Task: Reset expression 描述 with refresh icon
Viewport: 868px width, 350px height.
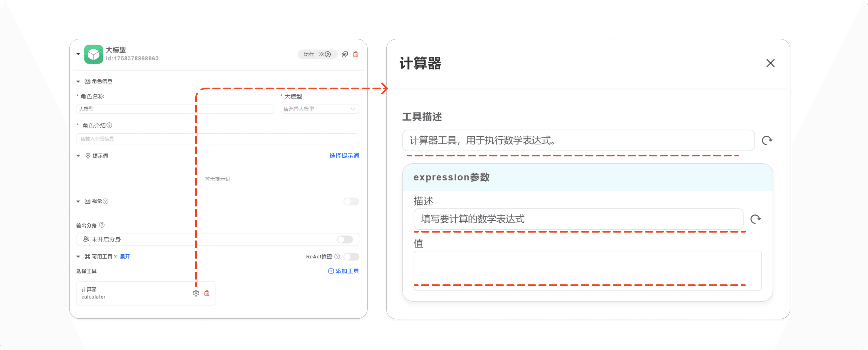Action: point(755,219)
